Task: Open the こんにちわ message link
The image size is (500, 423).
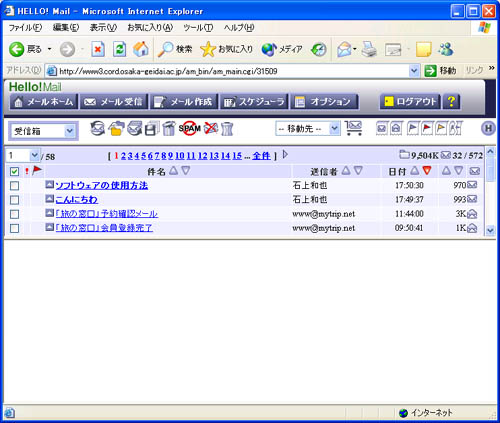Action: pos(77,200)
